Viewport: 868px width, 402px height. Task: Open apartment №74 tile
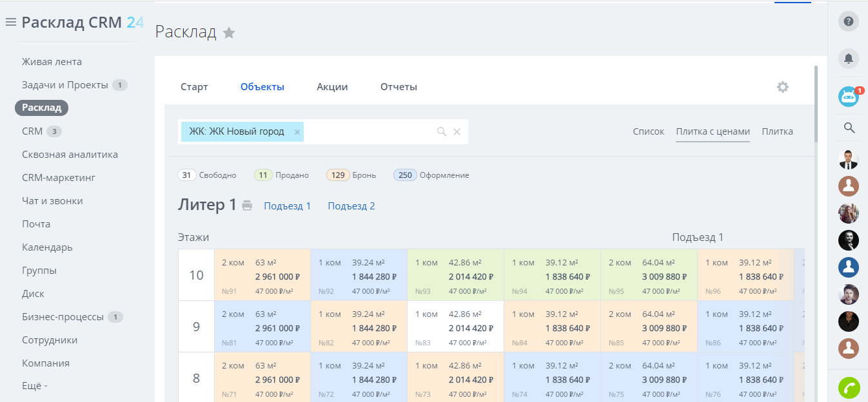[x=553, y=378]
